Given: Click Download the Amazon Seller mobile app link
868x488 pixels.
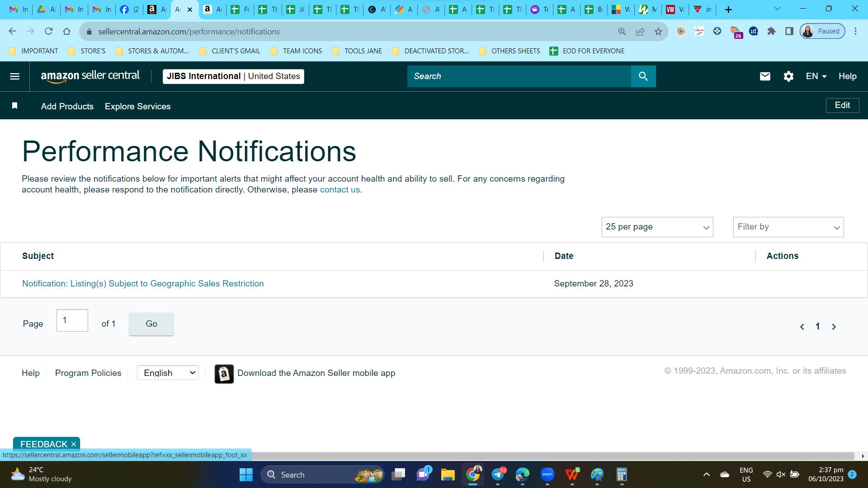Looking at the screenshot, I should (316, 373).
